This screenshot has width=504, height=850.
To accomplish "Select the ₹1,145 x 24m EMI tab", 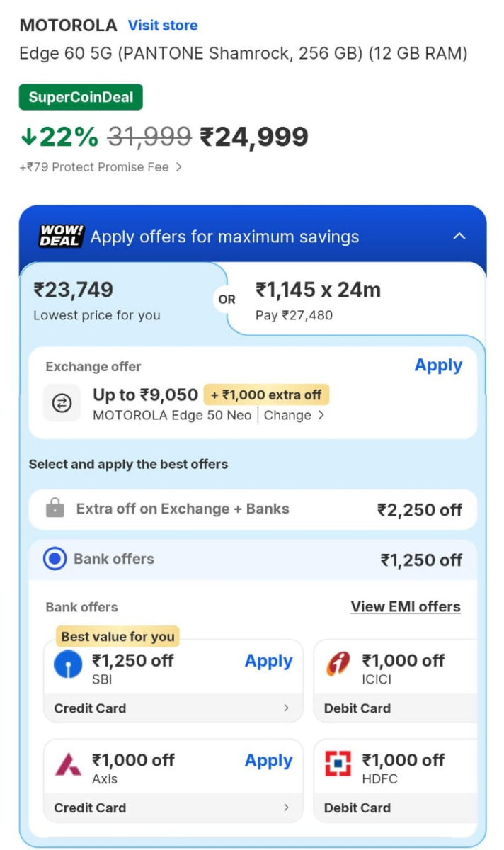I will pyautogui.click(x=319, y=299).
